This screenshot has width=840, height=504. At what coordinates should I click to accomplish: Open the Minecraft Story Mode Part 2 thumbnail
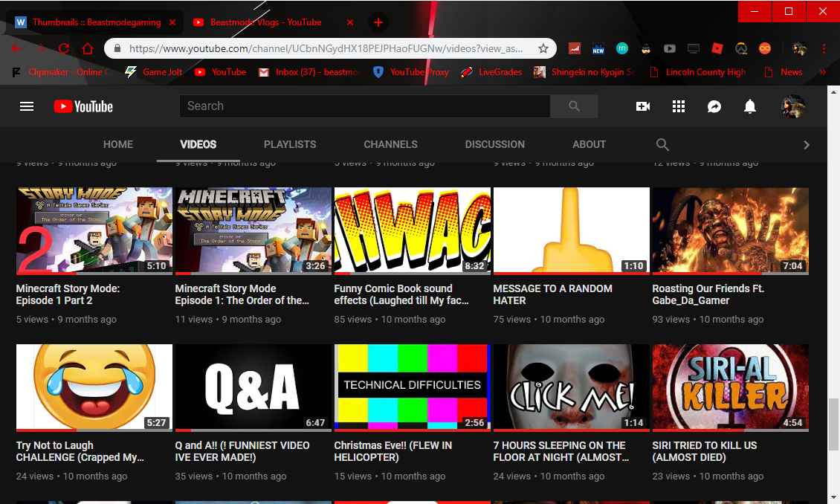click(x=94, y=231)
